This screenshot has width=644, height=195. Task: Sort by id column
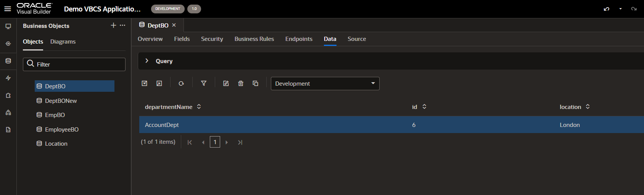click(x=424, y=107)
